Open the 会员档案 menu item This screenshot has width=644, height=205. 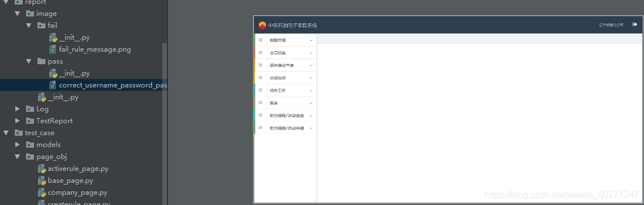tap(286, 53)
